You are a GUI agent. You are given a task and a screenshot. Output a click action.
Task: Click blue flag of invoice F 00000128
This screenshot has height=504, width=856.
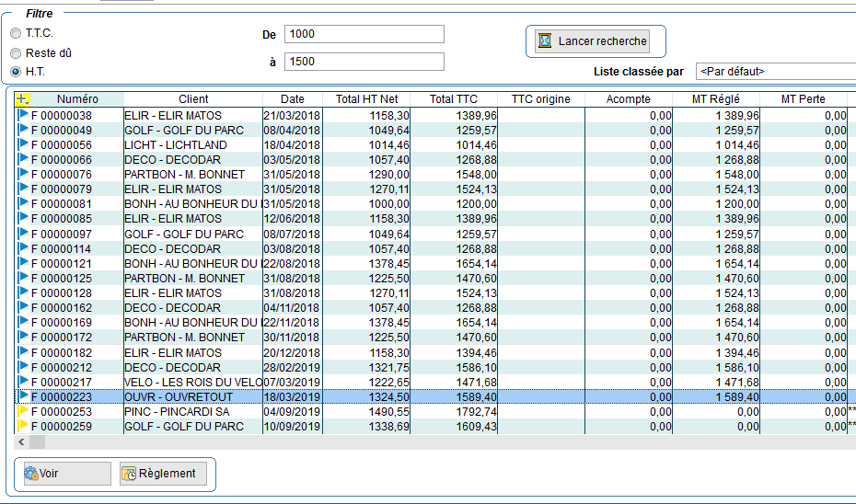click(x=23, y=292)
